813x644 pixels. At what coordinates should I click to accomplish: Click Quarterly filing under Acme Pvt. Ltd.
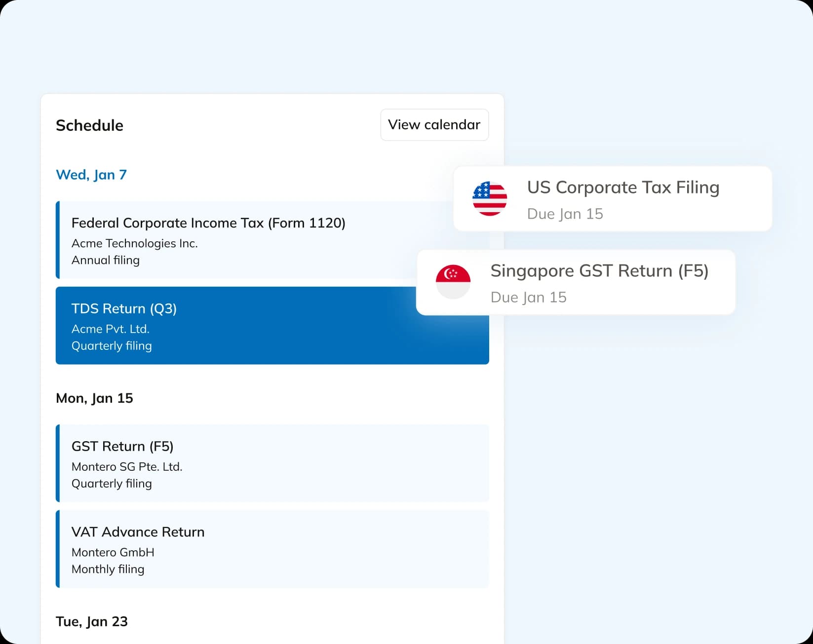112,345
